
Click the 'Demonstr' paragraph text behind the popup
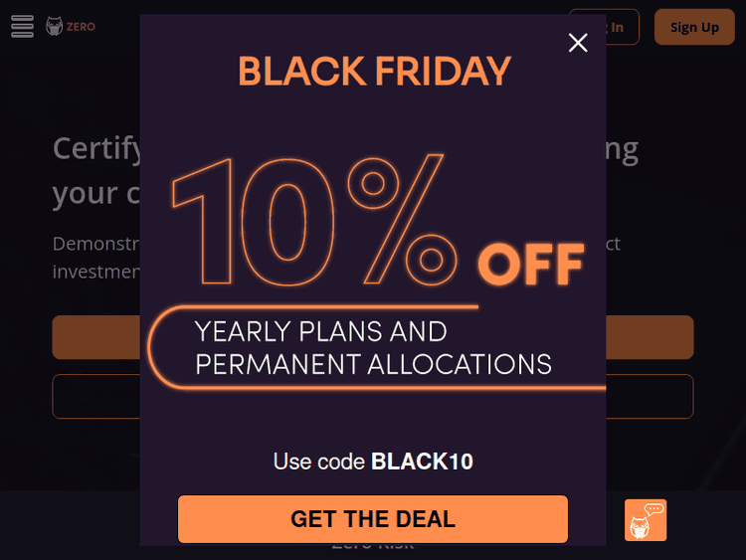point(96,244)
